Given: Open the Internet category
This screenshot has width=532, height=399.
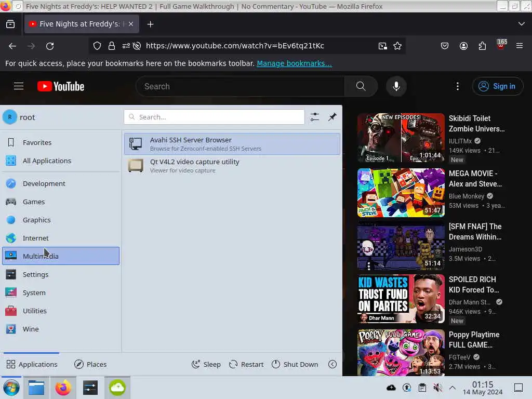Looking at the screenshot, I should 61,238.
